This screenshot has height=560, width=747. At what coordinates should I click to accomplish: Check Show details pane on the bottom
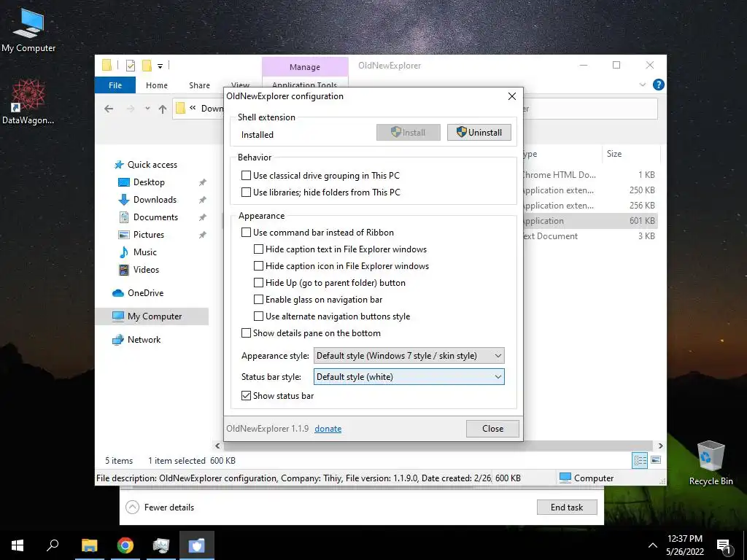(x=246, y=332)
